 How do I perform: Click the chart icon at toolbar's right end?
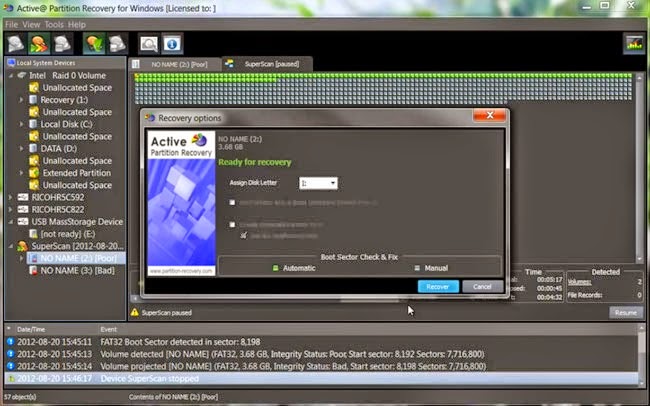pos(634,43)
